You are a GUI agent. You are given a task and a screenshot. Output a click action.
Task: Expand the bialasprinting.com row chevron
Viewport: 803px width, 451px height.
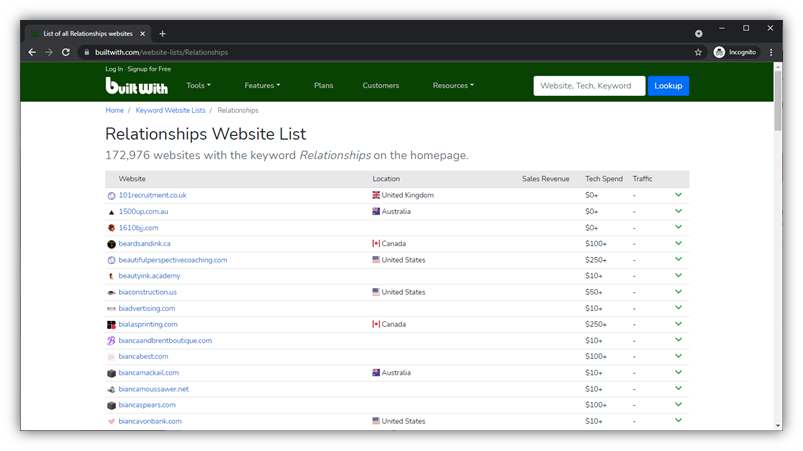pos(679,324)
